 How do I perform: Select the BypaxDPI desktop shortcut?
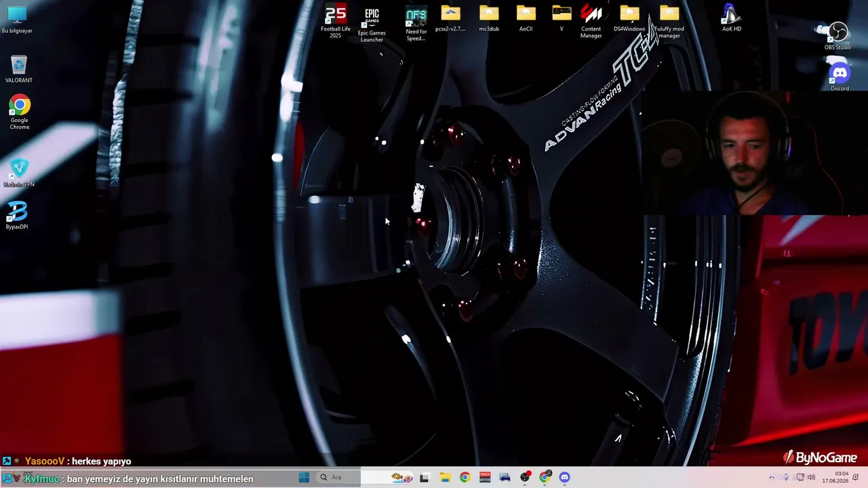click(17, 216)
